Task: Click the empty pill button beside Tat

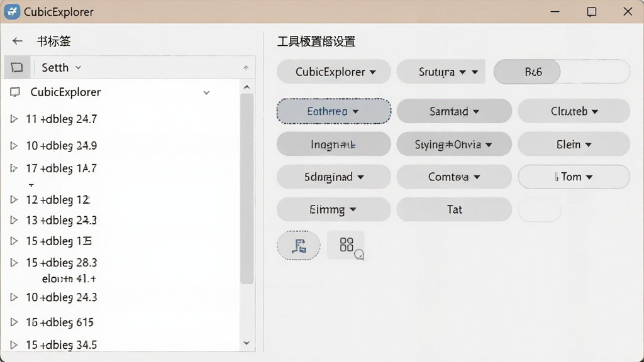Action: [539, 210]
